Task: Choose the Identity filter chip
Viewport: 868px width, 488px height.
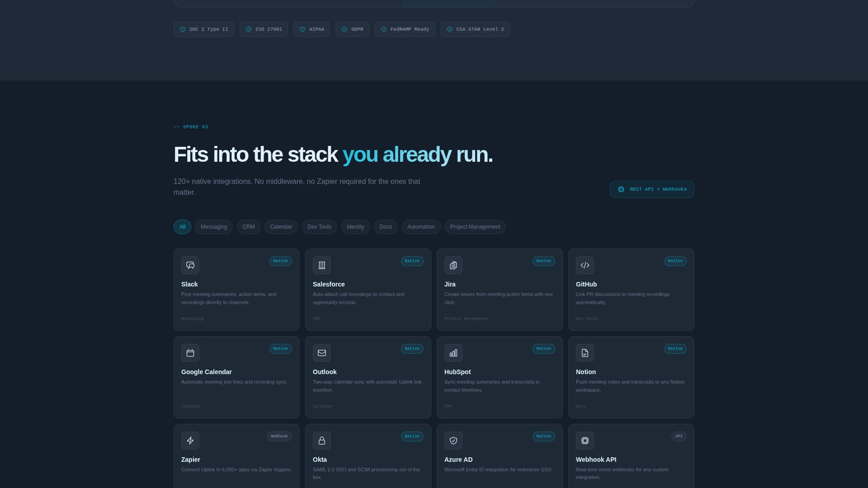Action: (355, 227)
